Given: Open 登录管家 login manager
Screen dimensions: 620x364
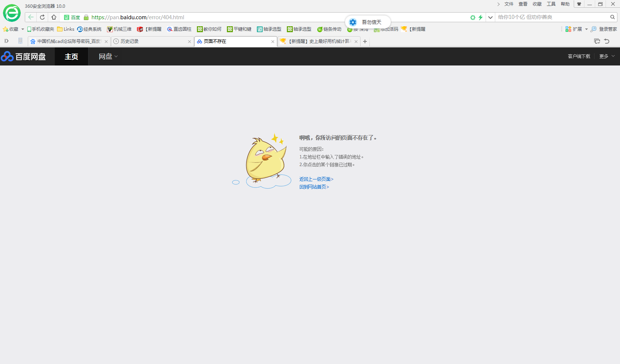Looking at the screenshot, I should pos(604,29).
